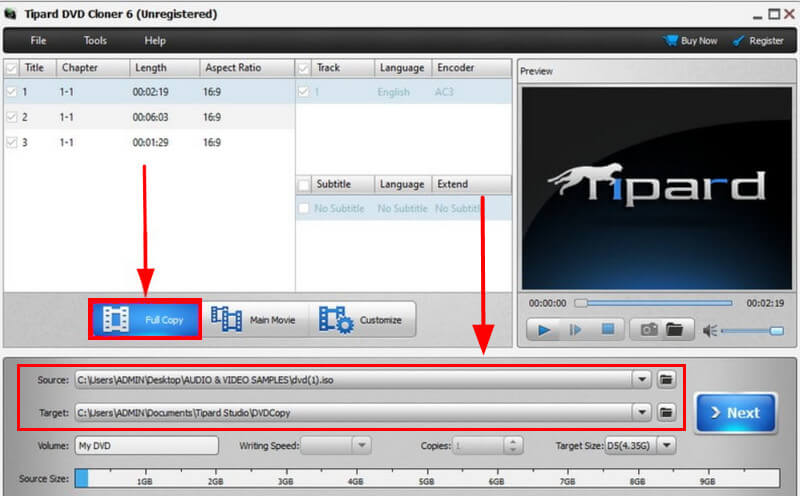Click the Source path text field

coord(354,380)
